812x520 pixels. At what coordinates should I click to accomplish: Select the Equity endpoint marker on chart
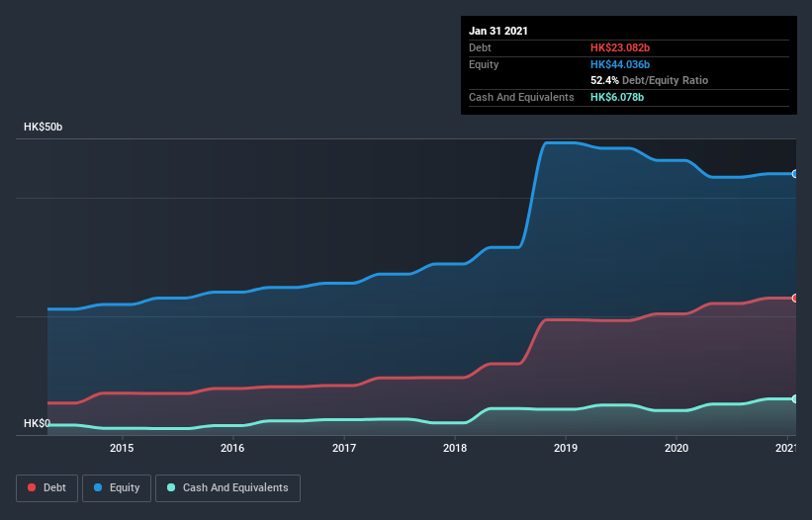pos(795,174)
